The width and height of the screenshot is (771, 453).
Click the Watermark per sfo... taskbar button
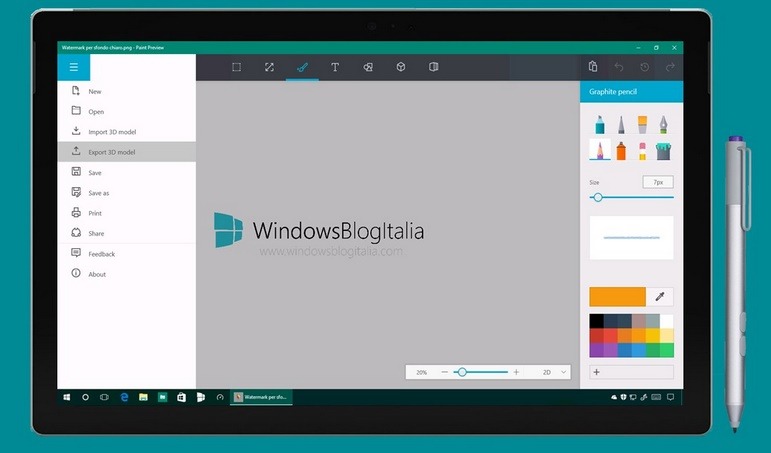[x=261, y=397]
